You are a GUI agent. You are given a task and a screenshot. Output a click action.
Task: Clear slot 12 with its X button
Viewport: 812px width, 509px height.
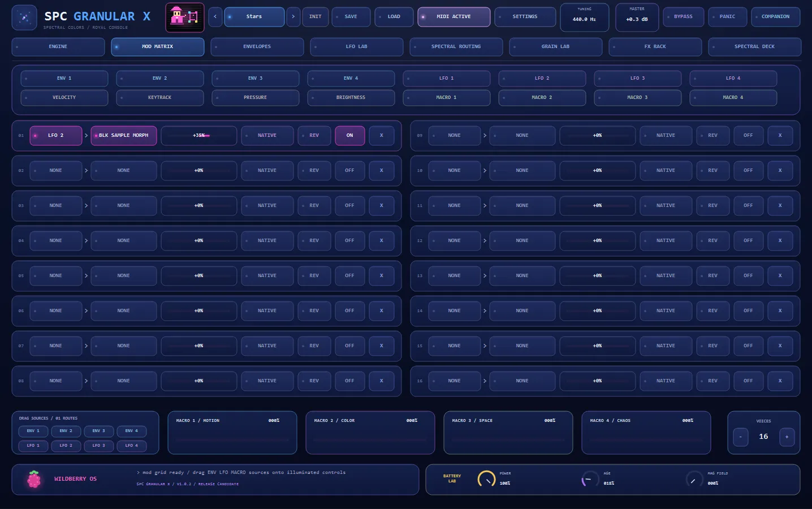(780, 241)
